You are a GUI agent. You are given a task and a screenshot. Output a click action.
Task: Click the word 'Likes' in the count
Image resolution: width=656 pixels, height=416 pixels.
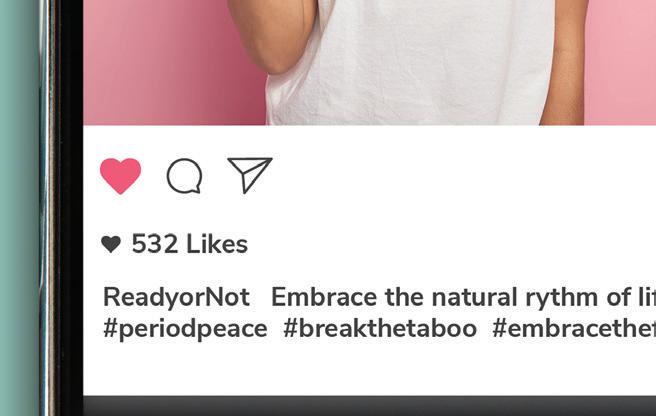[217, 244]
